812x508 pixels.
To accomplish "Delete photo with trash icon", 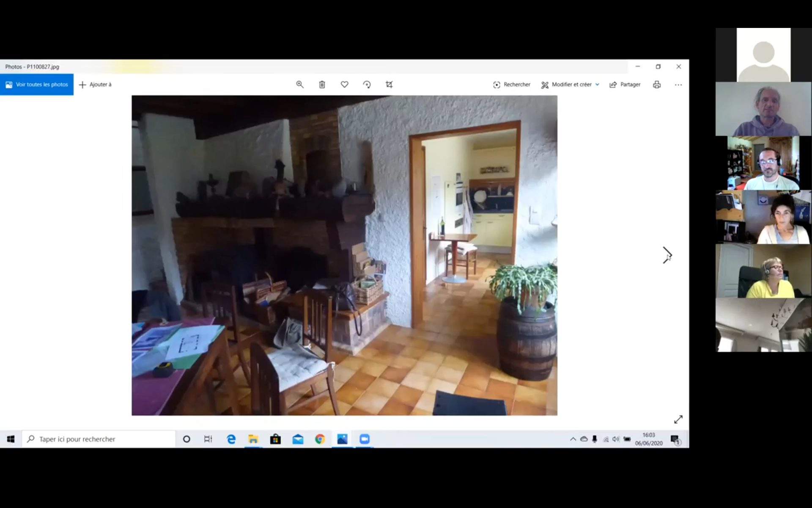I will [x=322, y=85].
